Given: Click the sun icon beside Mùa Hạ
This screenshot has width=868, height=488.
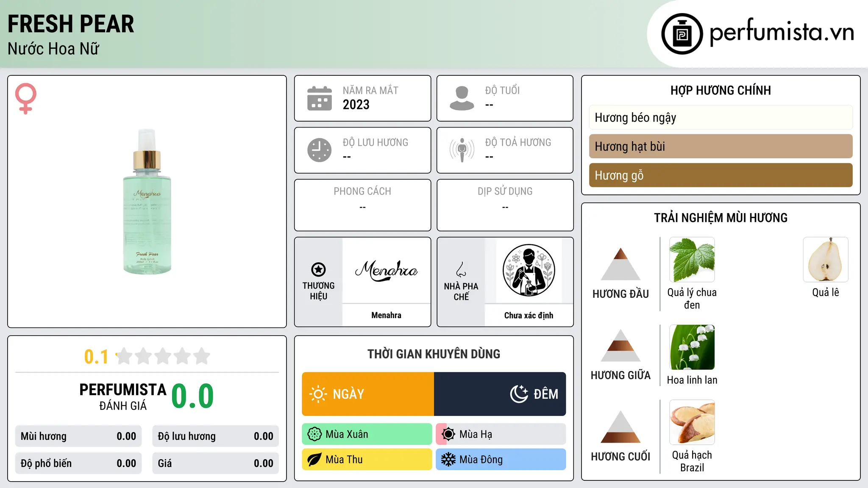Looking at the screenshot, I should click(448, 434).
